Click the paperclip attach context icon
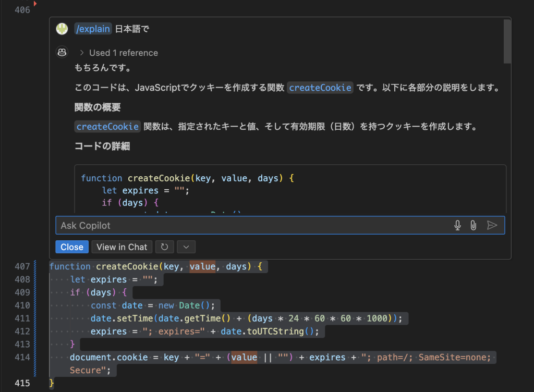The image size is (534, 392). coord(473,225)
